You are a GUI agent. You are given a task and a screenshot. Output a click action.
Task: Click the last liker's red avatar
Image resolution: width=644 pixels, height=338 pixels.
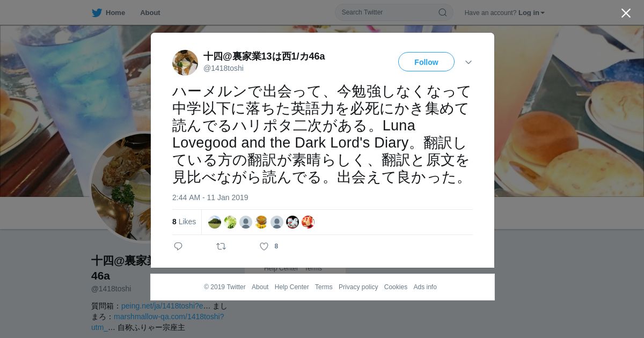(x=308, y=222)
